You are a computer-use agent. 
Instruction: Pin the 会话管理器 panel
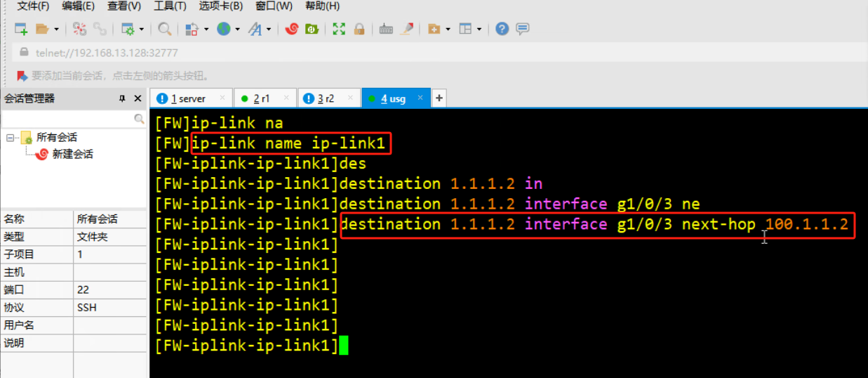tap(122, 98)
